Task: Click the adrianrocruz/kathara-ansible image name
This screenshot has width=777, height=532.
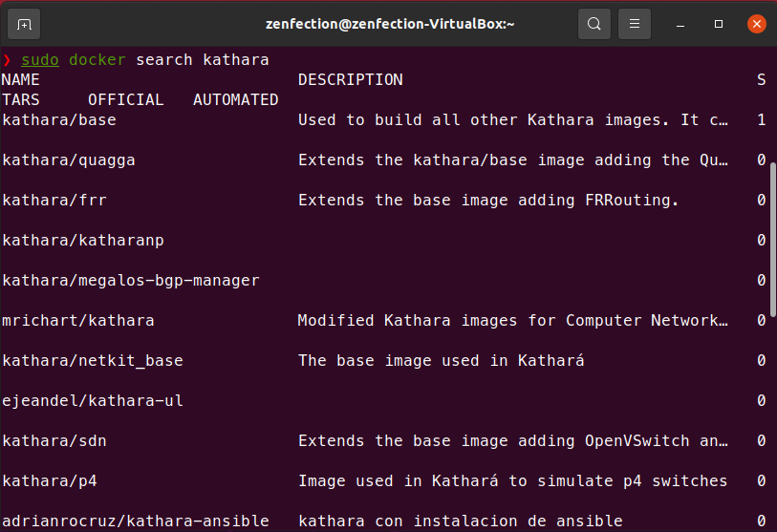Action: pyautogui.click(x=136, y=521)
